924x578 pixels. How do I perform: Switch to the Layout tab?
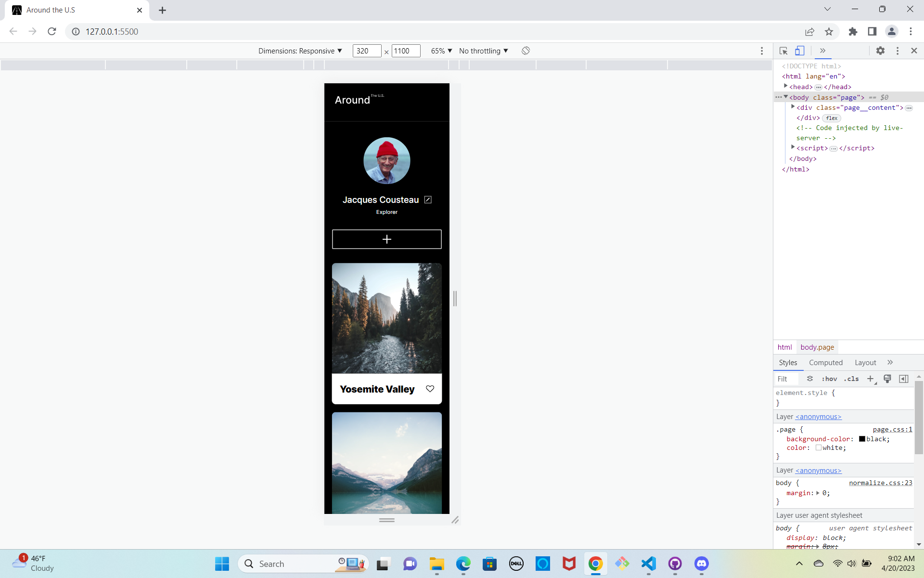(865, 363)
